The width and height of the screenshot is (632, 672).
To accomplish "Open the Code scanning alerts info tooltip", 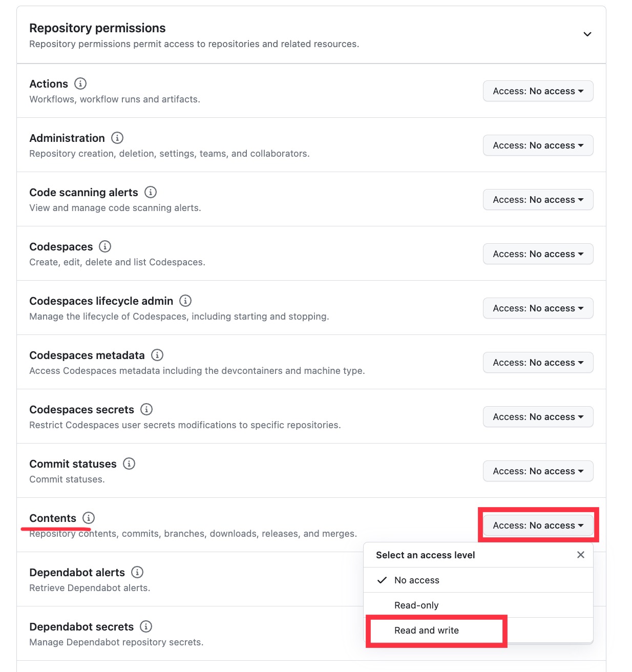I will coord(150,192).
